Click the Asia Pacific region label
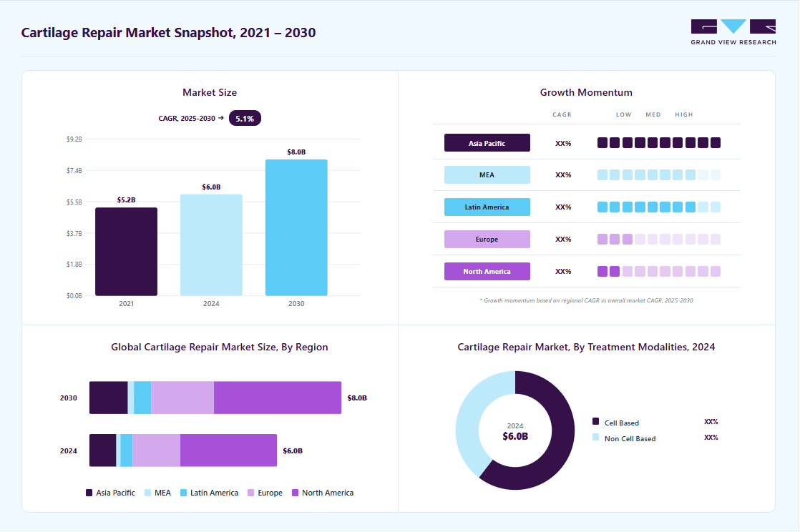Viewport: 800px width, 532px height. click(x=487, y=143)
